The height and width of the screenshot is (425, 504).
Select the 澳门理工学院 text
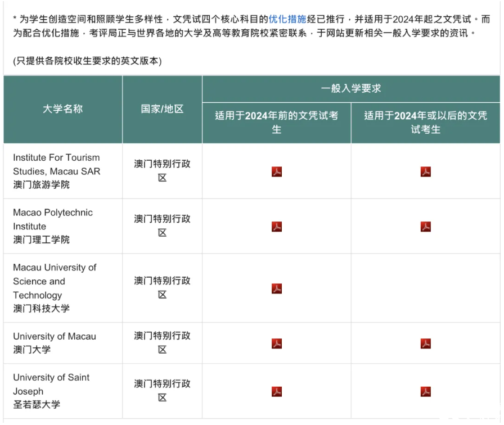[41, 239]
